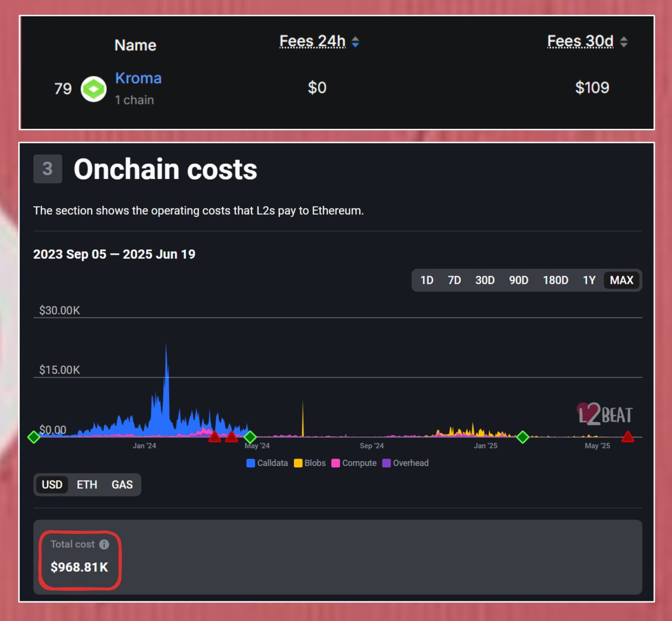Click the red triangle marker at chart end
The width and height of the screenshot is (672, 621).
coord(628,437)
